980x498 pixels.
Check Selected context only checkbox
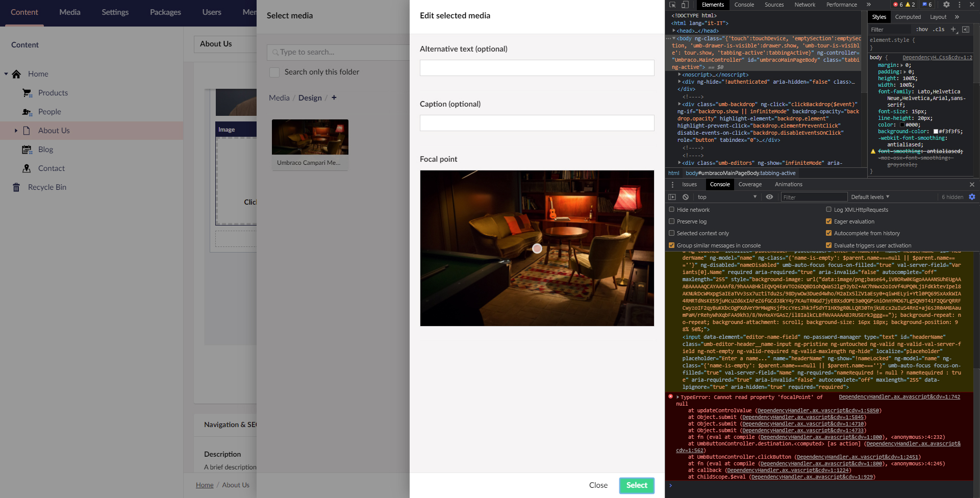tap(672, 233)
